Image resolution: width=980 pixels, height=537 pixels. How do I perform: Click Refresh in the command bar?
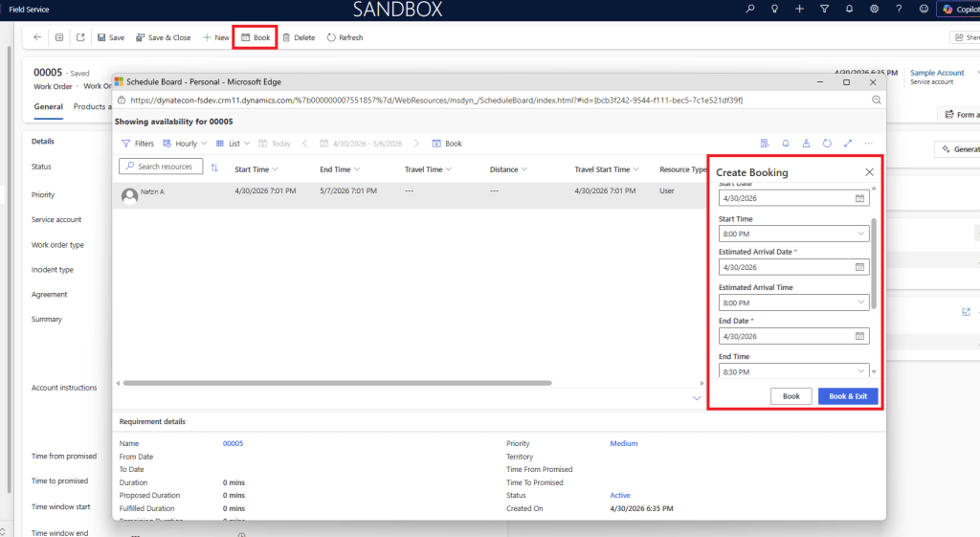(x=345, y=37)
